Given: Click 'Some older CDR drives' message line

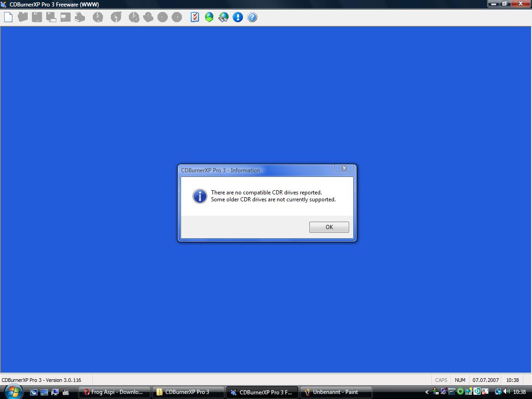Looking at the screenshot, I should (273, 199).
